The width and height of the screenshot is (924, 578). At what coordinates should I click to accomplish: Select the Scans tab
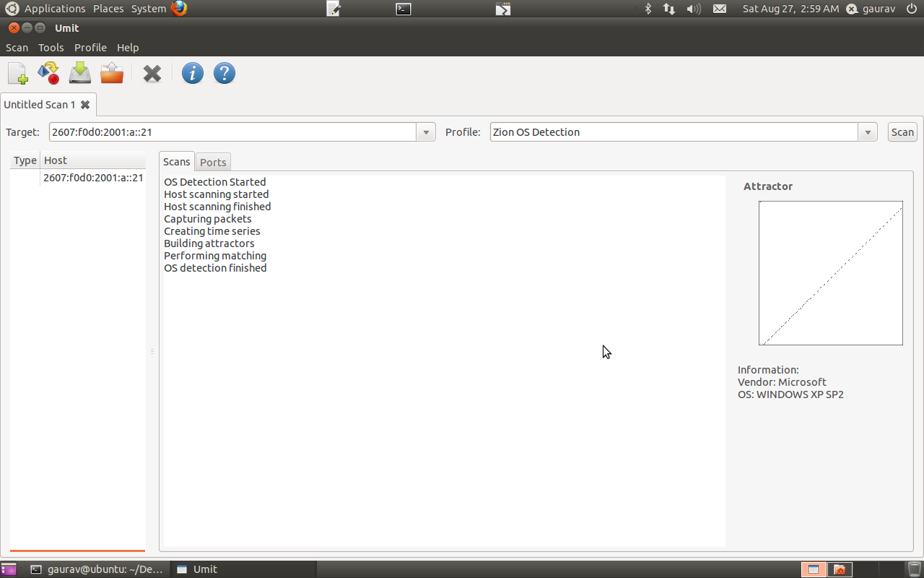(x=177, y=162)
